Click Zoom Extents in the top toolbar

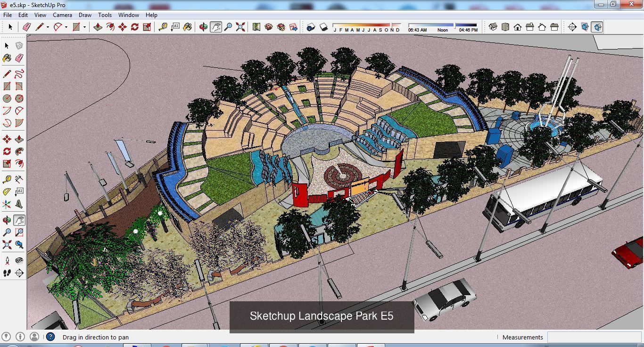pos(240,27)
